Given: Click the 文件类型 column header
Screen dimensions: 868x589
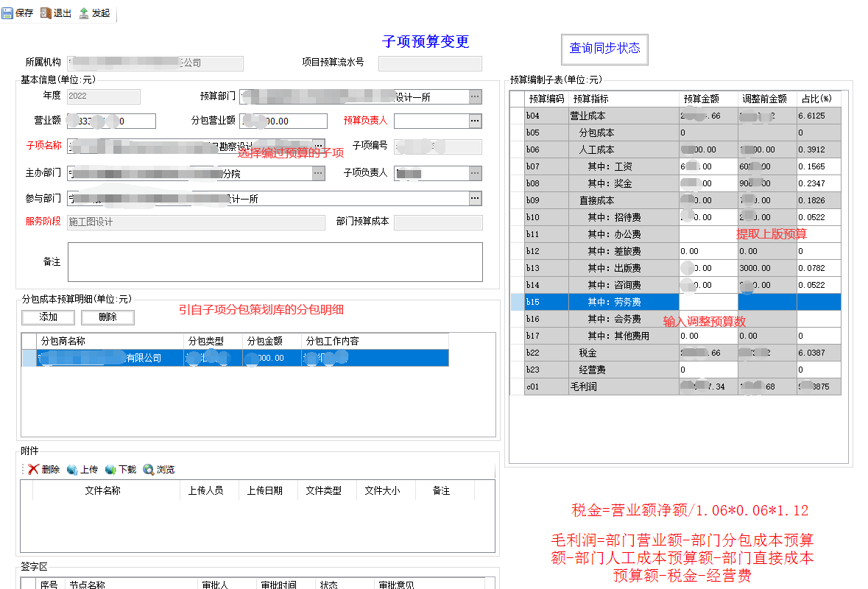Looking at the screenshot, I should pos(327,490).
